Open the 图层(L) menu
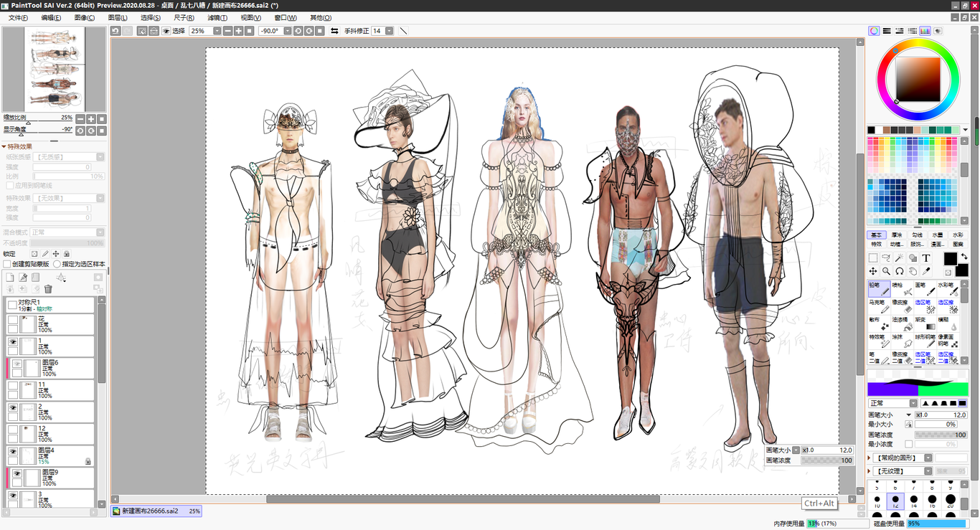The width and height of the screenshot is (980, 530). tap(118, 17)
